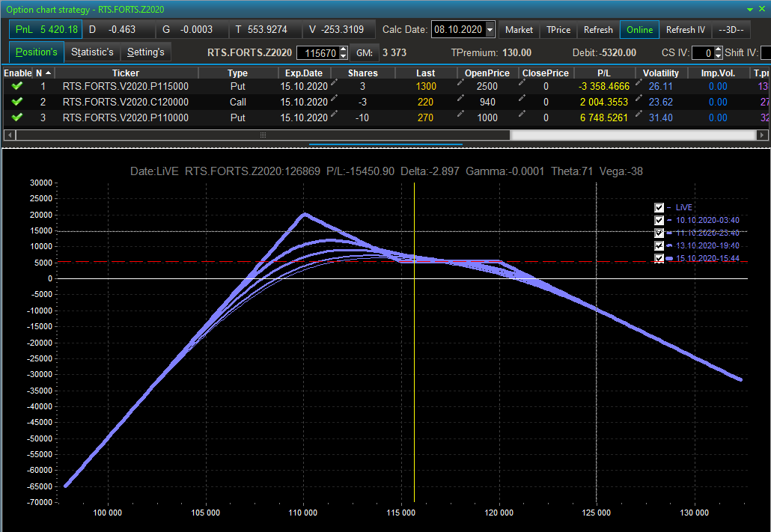The width and height of the screenshot is (771, 532).
Task: Click the pencil edit icon beside Shares in row 1
Action: 334,83
